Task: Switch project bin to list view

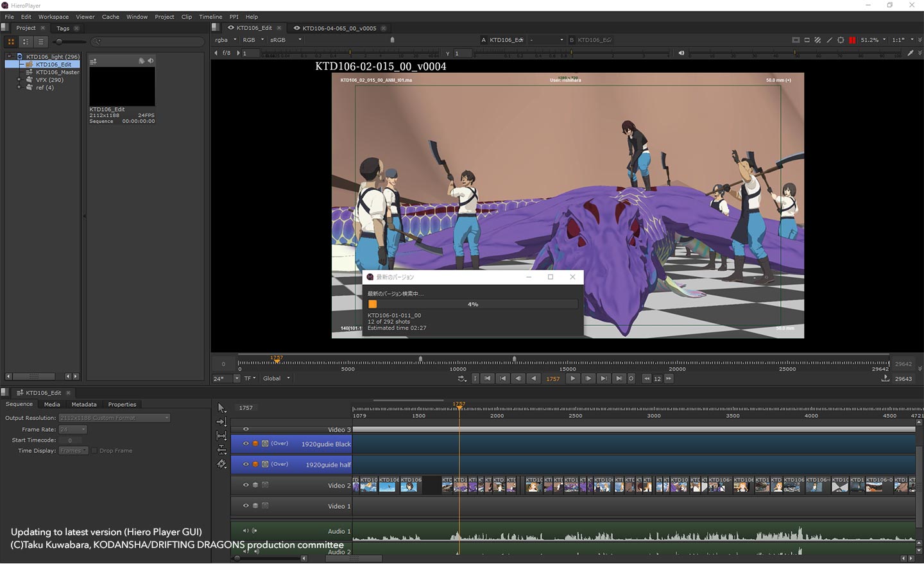Action: click(x=40, y=42)
